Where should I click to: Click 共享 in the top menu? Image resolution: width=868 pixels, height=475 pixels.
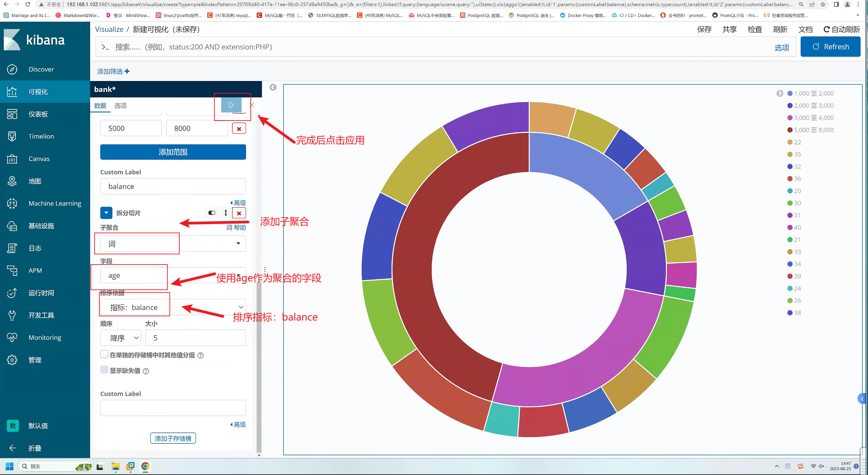[730, 29]
